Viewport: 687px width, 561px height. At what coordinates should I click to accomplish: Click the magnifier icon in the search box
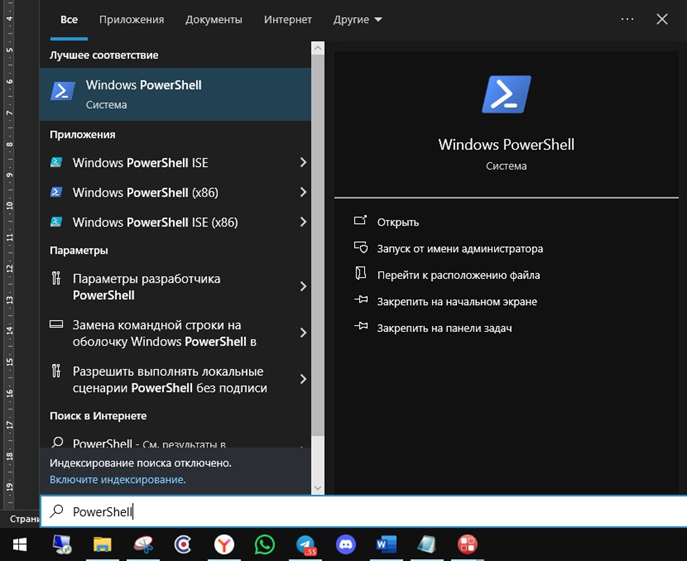point(57,511)
